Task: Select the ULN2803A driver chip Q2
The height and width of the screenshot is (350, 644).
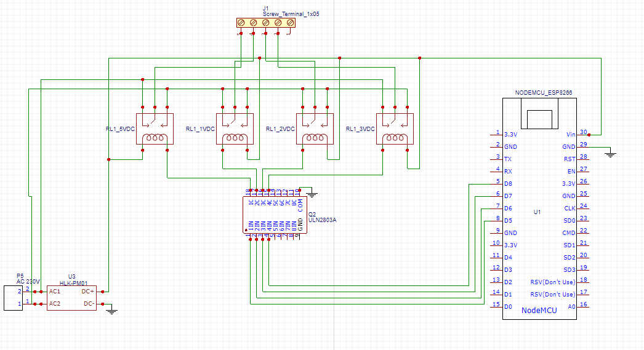Action: 275,215
